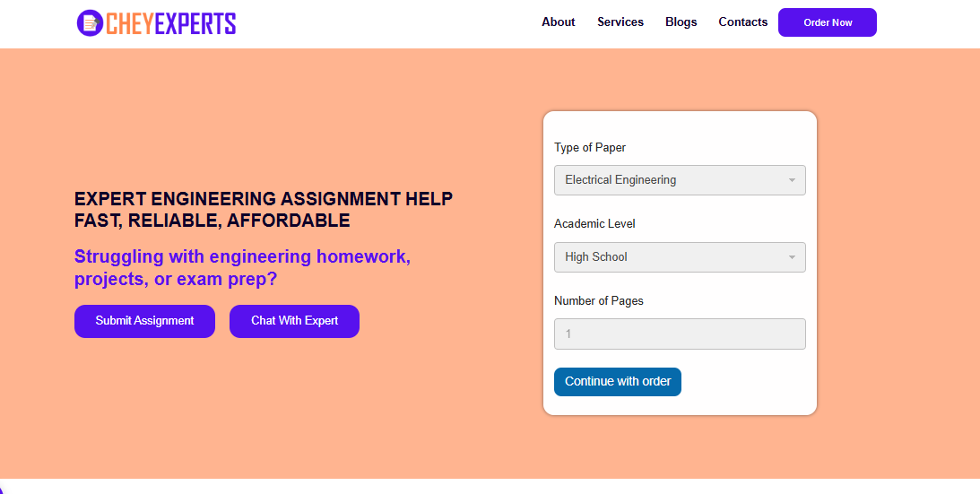Go to the Services page
980x494 pixels.
click(x=620, y=22)
